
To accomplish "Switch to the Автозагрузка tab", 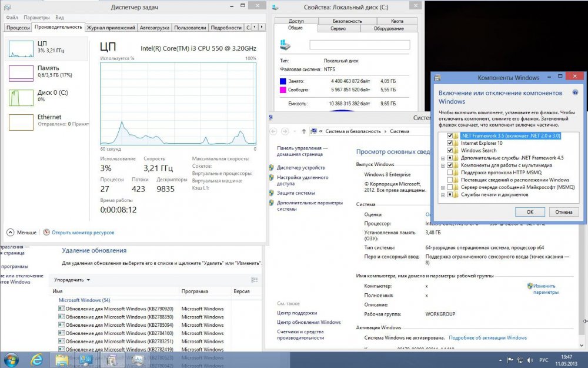I will (155, 28).
